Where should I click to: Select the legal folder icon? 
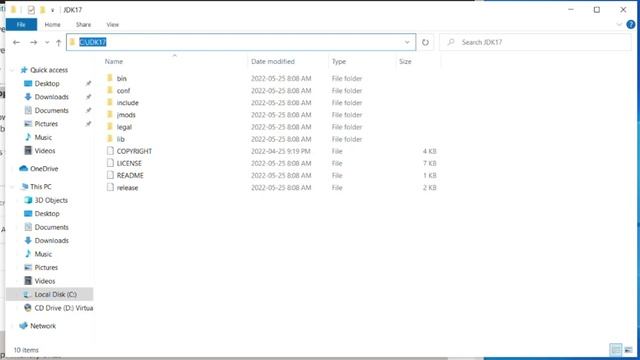click(x=110, y=127)
